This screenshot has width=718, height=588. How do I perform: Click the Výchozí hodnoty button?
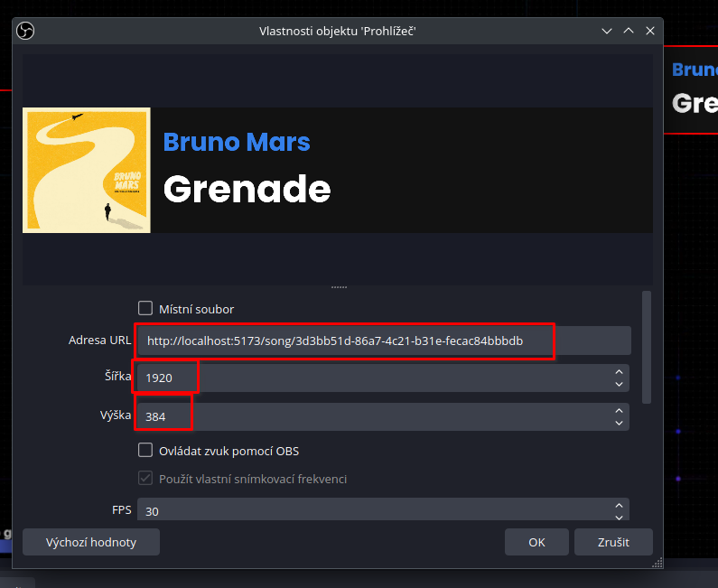[91, 542]
